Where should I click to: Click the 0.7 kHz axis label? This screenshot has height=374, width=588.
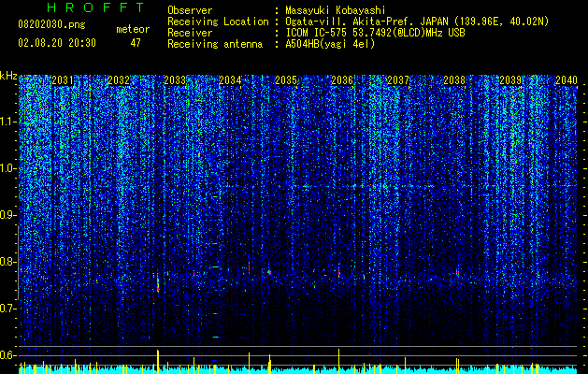(8, 309)
